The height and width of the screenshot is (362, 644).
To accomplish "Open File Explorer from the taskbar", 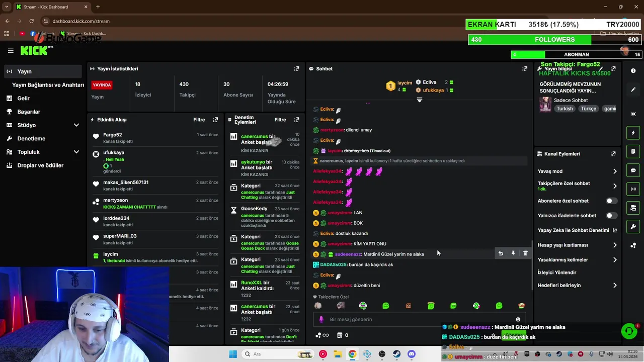I will pos(338,354).
